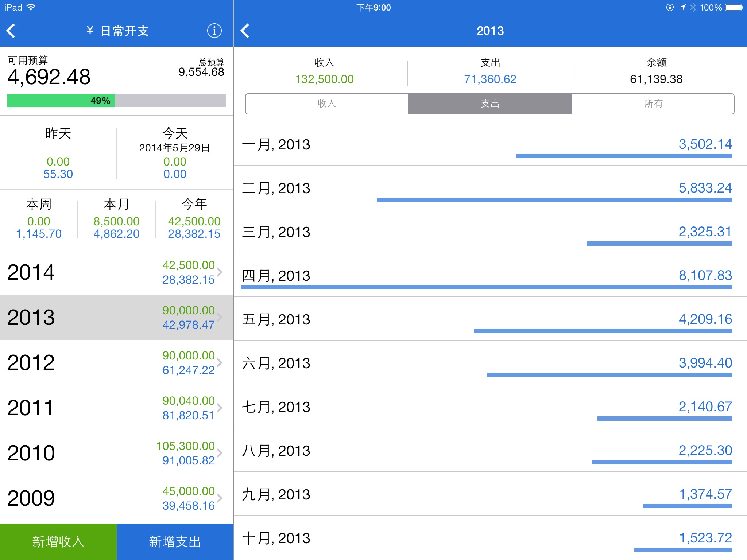Tap the 新增支出 button
747x560 pixels.
coord(175,542)
